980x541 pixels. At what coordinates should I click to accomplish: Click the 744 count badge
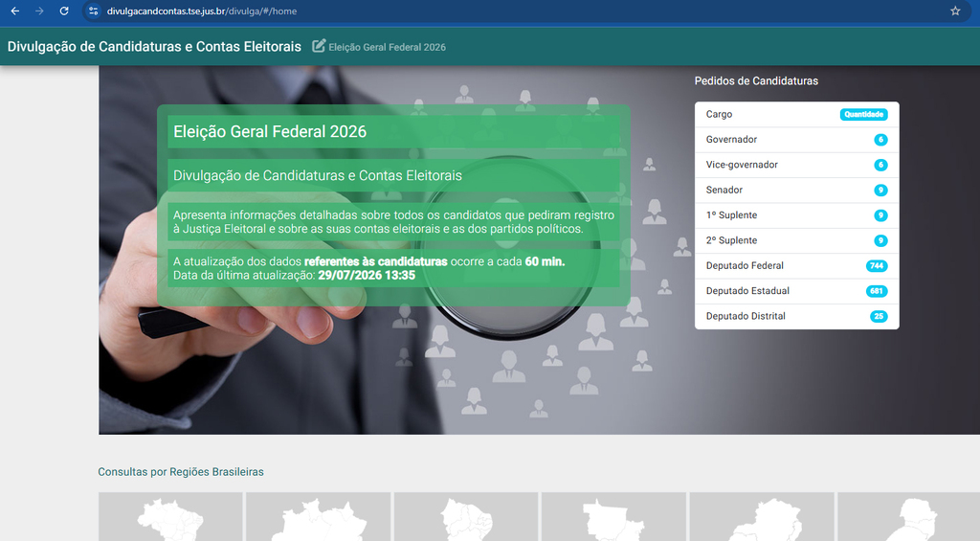click(877, 266)
